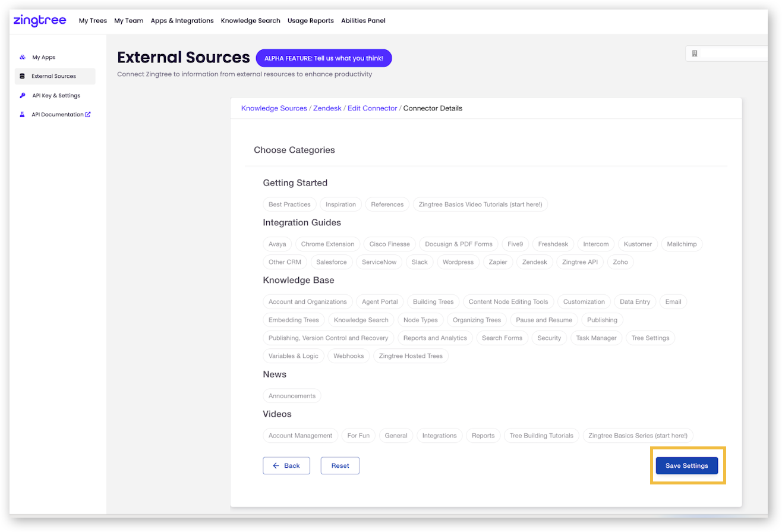The width and height of the screenshot is (782, 532).
Task: Go to the Knowledge Sources breadcrumb
Action: coord(274,108)
